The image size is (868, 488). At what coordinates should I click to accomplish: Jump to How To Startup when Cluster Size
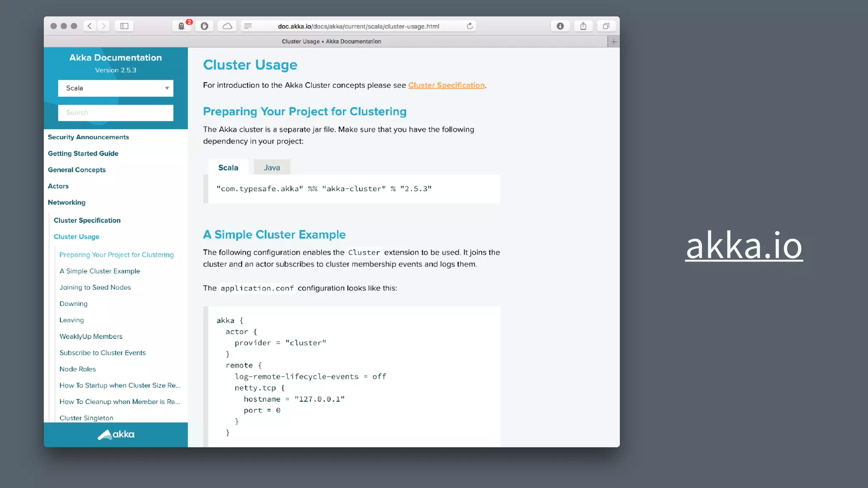point(120,385)
